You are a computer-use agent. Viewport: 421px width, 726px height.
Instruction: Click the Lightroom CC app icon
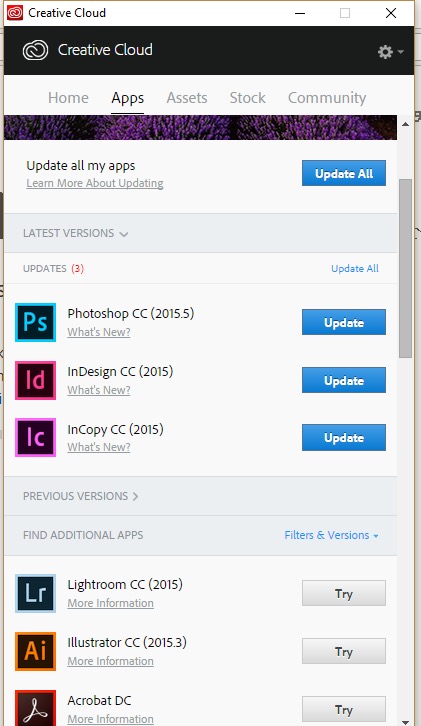pyautogui.click(x=35, y=593)
